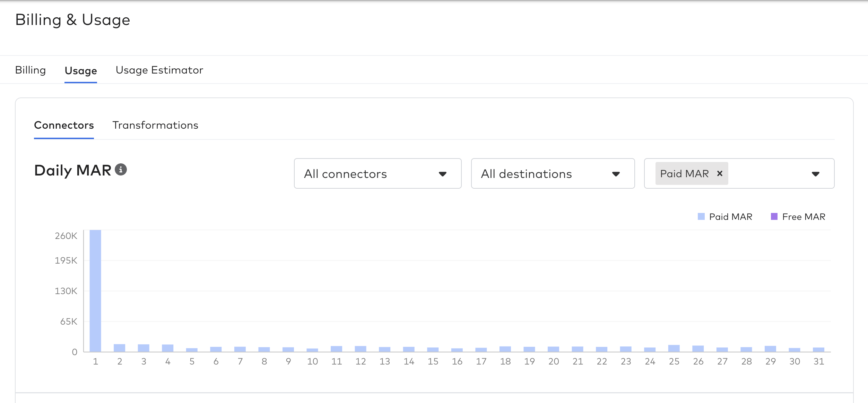Click the day 4 bar in chart

167,348
